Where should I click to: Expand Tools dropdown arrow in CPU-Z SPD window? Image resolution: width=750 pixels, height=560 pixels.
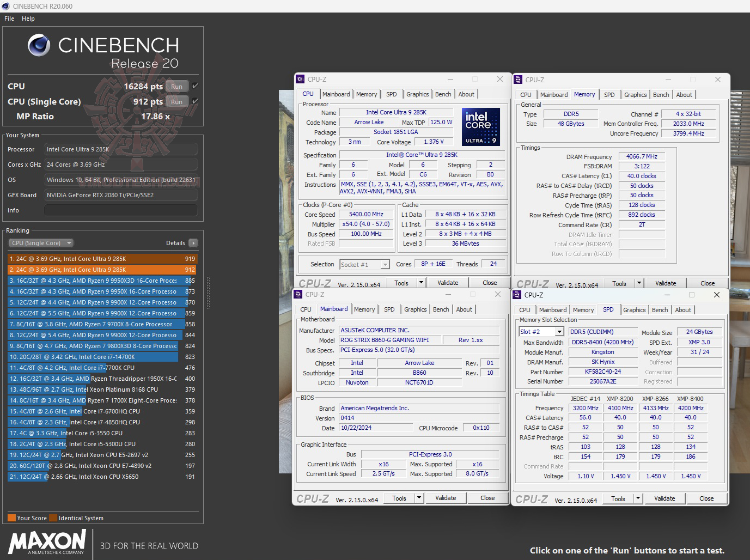coord(638,498)
